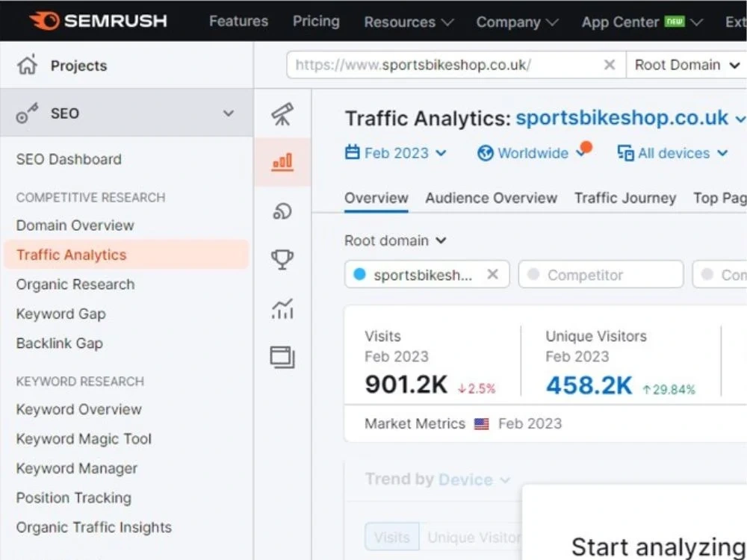This screenshot has width=747, height=560.
Task: Select the Visits trend toggle
Action: click(x=391, y=538)
